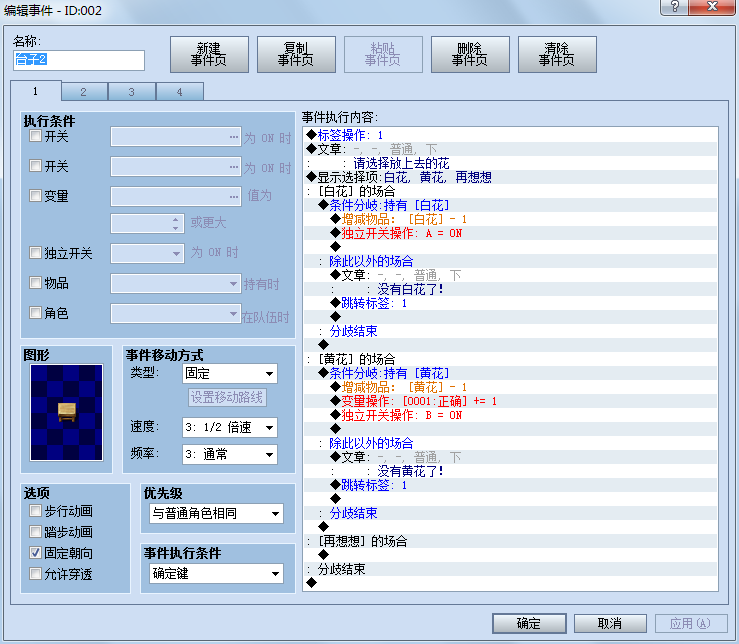Select the last empty command diamond line

point(510,583)
